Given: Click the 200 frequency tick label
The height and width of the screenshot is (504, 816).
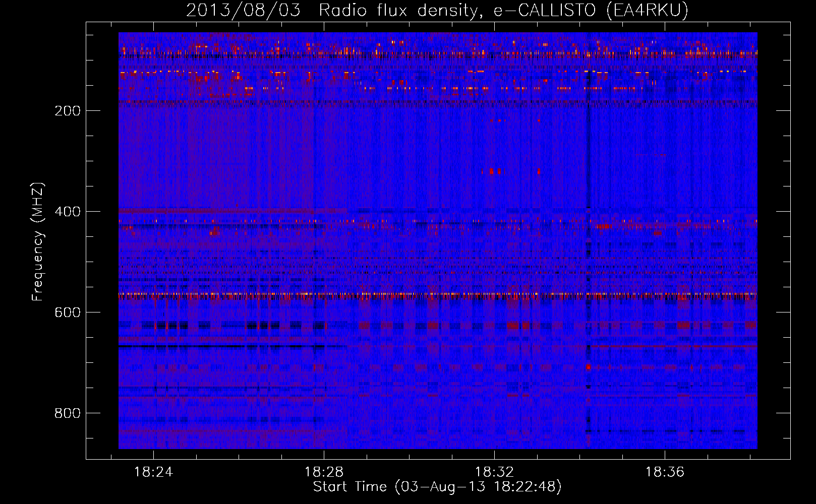Looking at the screenshot, I should [68, 111].
